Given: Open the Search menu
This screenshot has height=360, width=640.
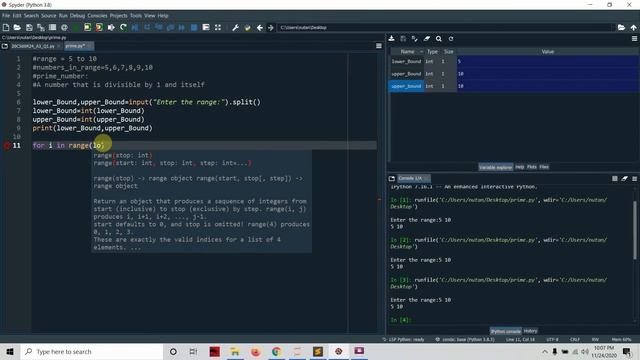Looking at the screenshot, I should tap(31, 16).
